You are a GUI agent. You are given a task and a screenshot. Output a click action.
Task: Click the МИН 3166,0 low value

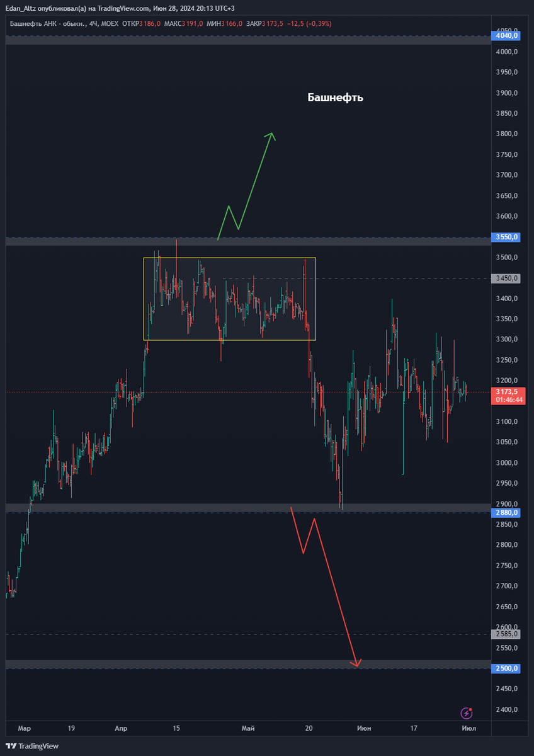point(224,23)
